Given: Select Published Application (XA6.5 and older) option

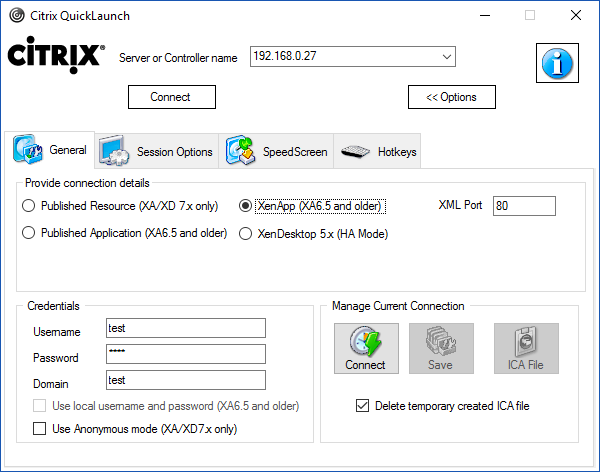Looking at the screenshot, I should [x=29, y=233].
